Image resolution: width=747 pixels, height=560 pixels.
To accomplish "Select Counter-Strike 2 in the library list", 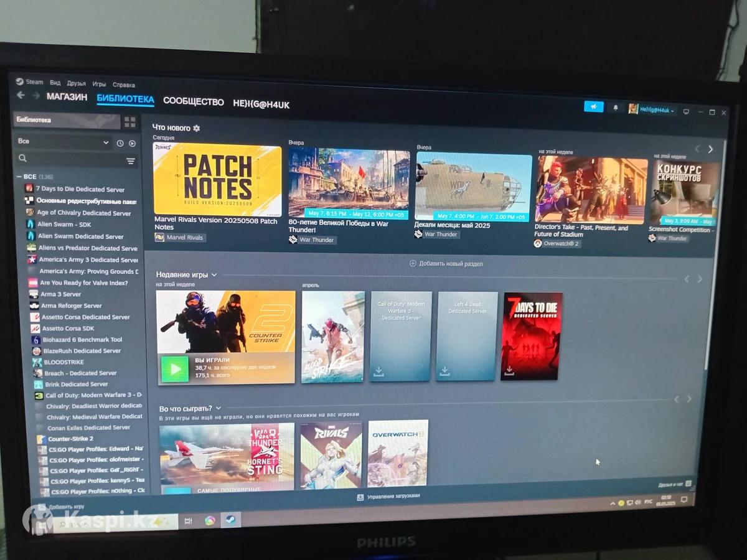I will [70, 439].
